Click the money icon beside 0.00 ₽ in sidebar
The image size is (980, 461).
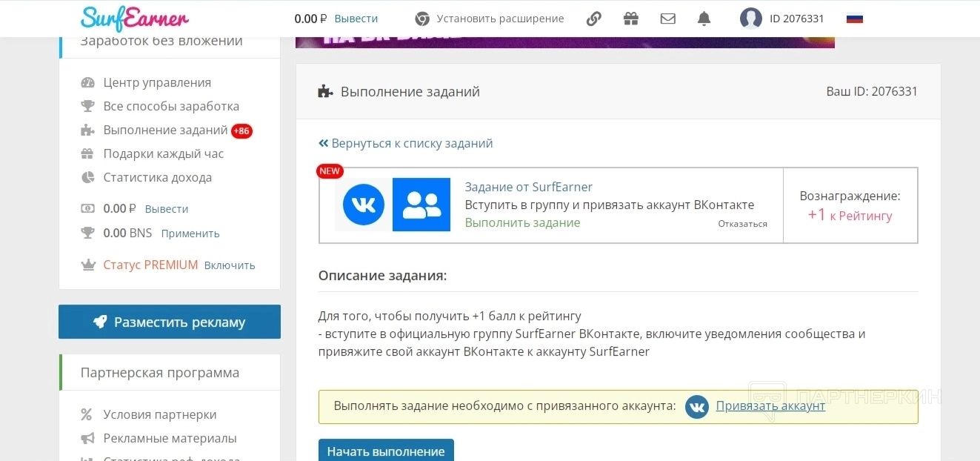click(x=88, y=209)
